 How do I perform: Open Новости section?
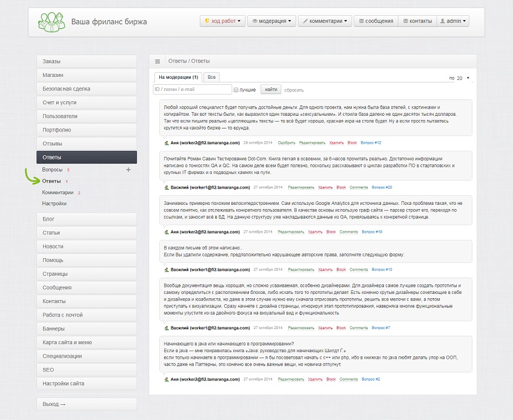coord(87,247)
